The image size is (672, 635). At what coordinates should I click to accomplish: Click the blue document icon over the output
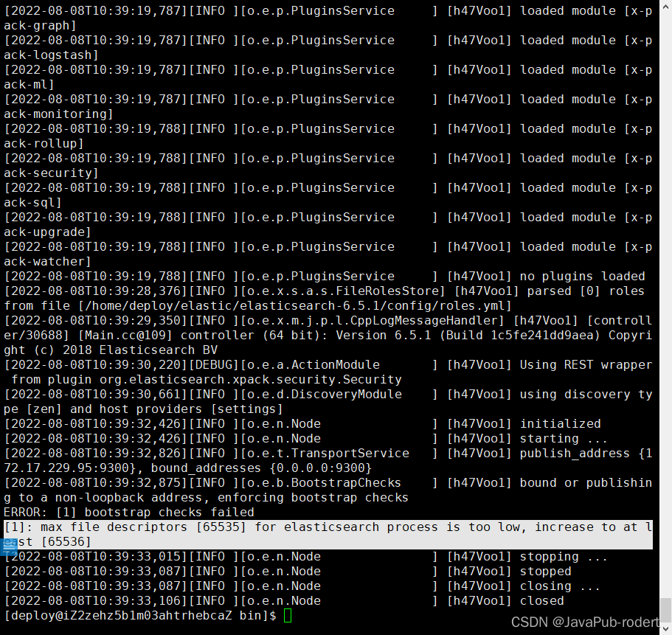(x=9, y=547)
